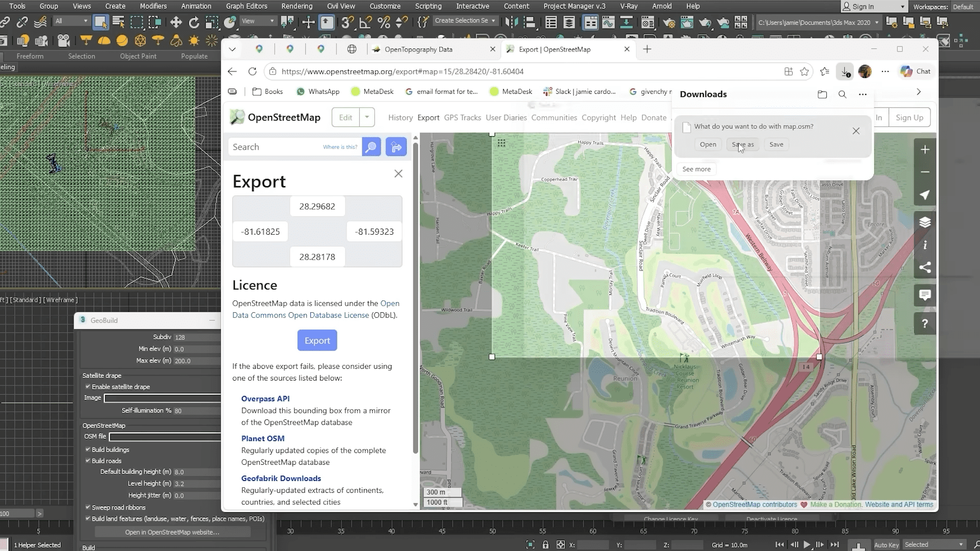The width and height of the screenshot is (980, 551).
Task: Open the Overpass API link
Action: click(265, 398)
